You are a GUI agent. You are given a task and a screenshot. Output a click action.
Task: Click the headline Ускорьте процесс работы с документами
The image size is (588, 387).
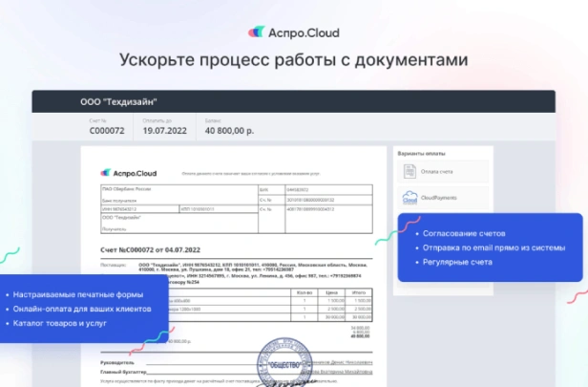293,60
